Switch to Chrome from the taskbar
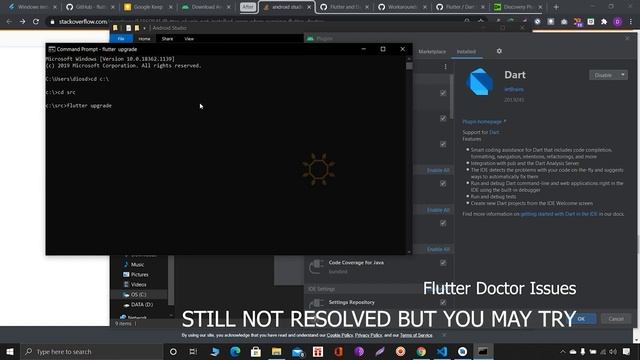The height and width of the screenshot is (360, 640). [421, 351]
